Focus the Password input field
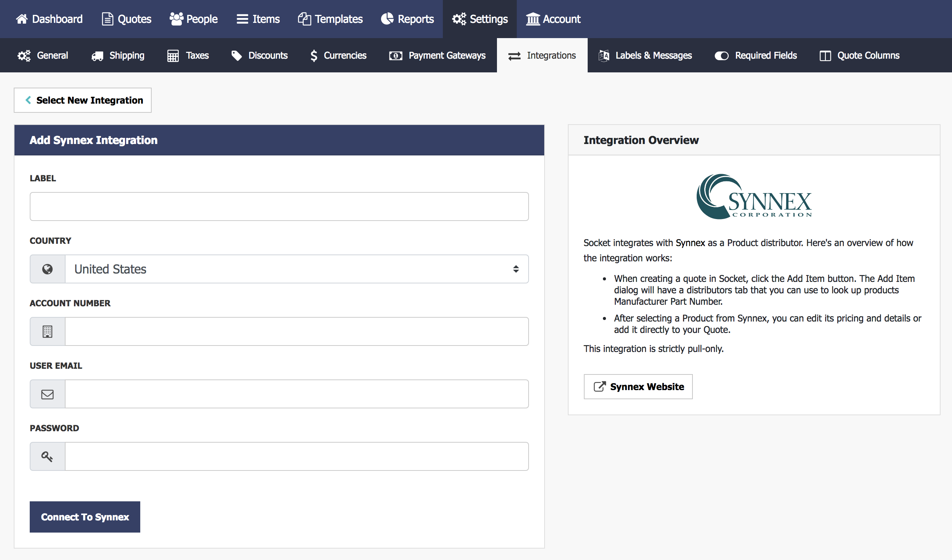This screenshot has height=560, width=952. [x=297, y=456]
